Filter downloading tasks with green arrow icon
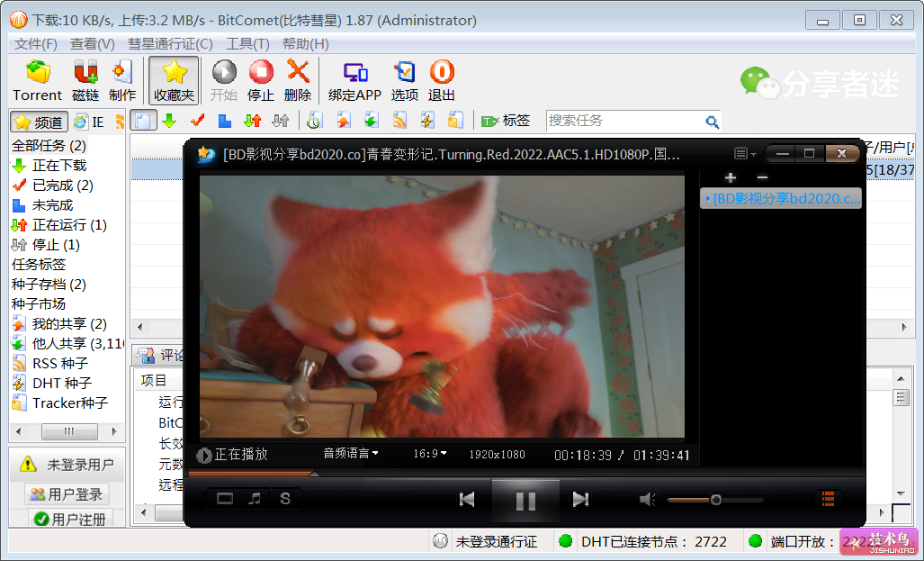This screenshot has width=924, height=561. coord(170,121)
